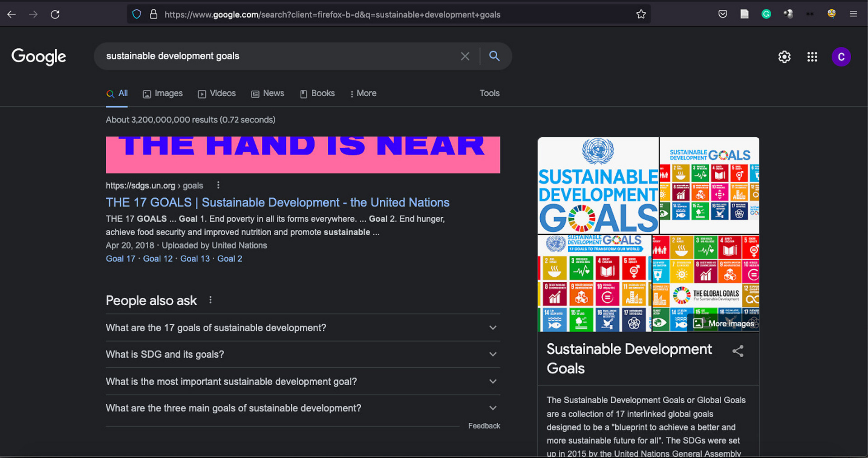
Task: Share the Sustainable Development Goals panel
Action: coord(738,351)
